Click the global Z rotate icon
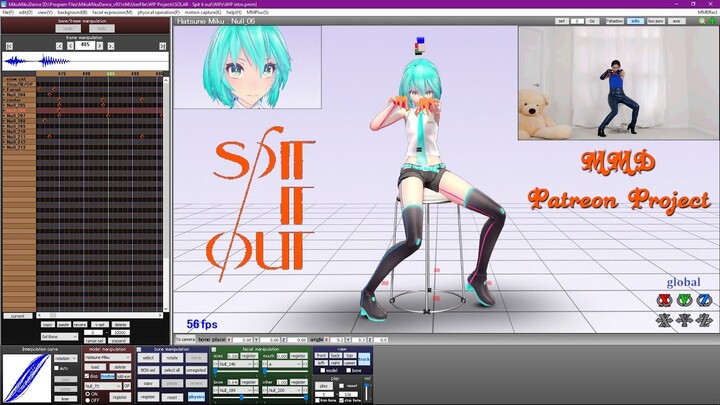The height and width of the screenshot is (405, 720). (704, 301)
